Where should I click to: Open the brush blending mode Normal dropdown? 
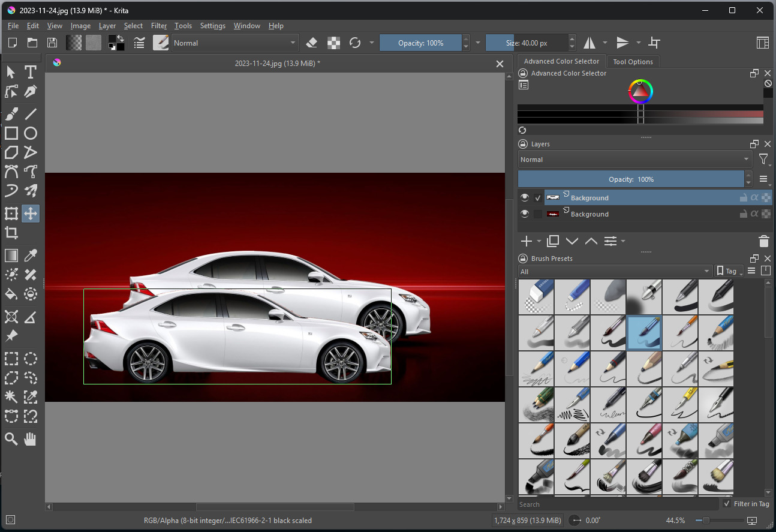pyautogui.click(x=234, y=43)
